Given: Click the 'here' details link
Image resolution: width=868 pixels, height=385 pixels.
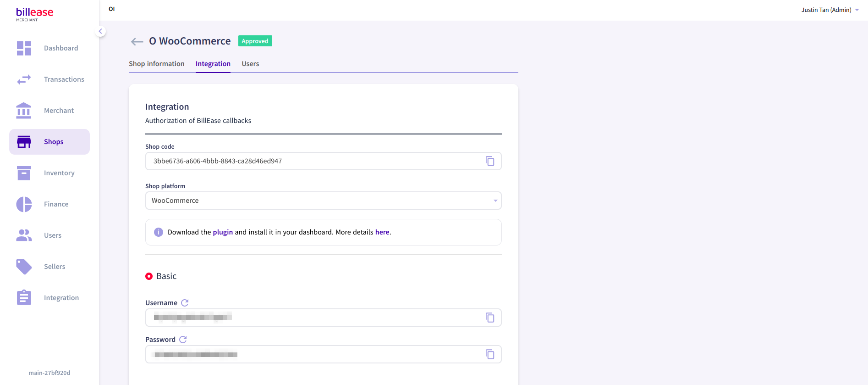Looking at the screenshot, I should 382,232.
